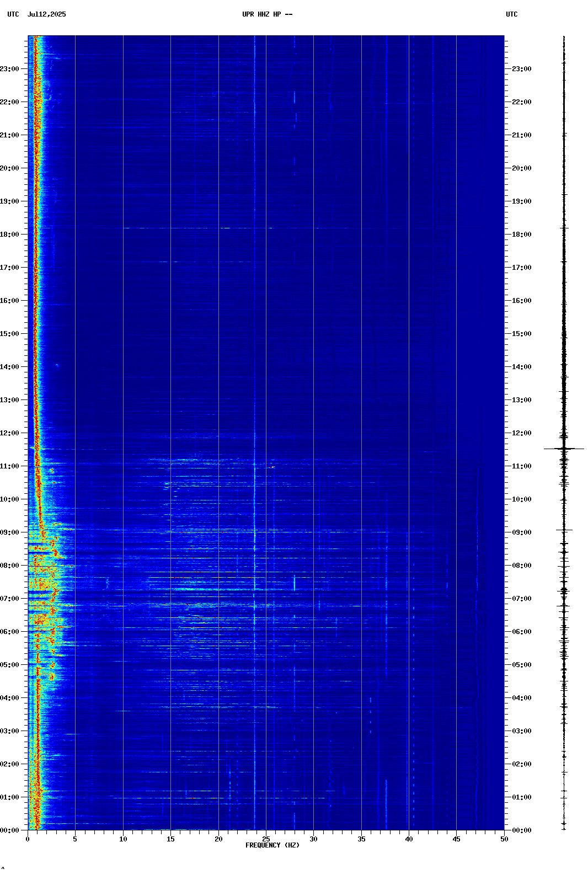Click '19:00' on the right time axis

tap(522, 201)
